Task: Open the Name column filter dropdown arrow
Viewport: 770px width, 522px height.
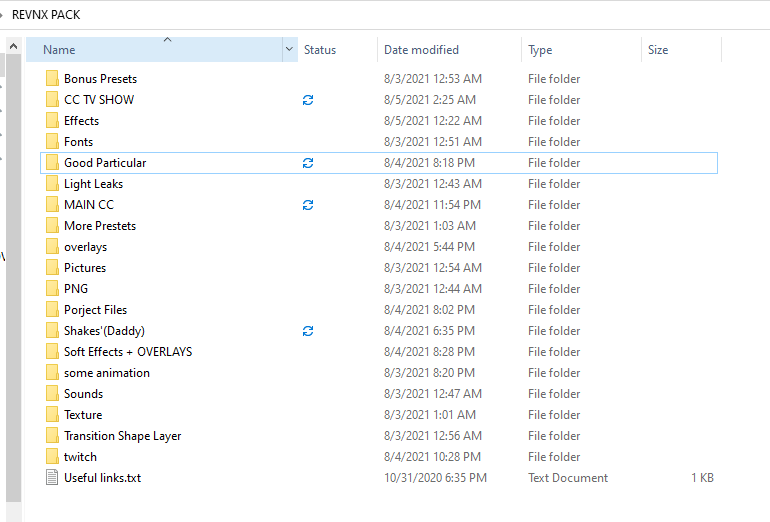Action: 290,50
